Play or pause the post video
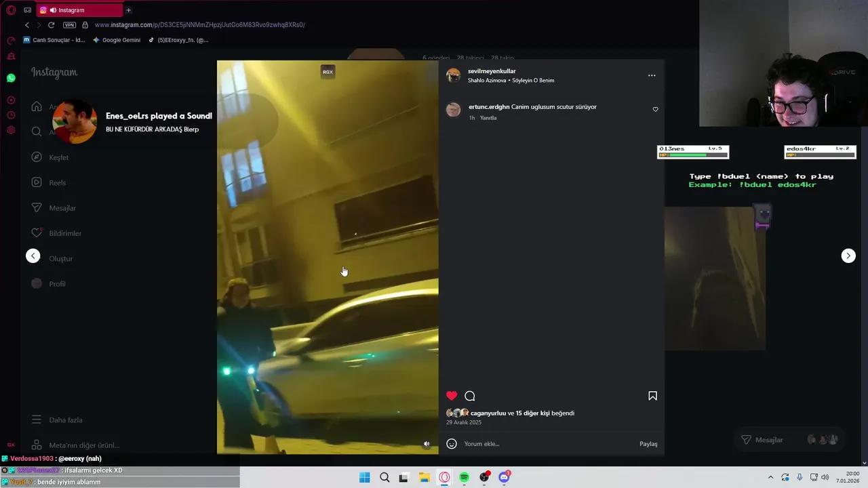 click(328, 257)
